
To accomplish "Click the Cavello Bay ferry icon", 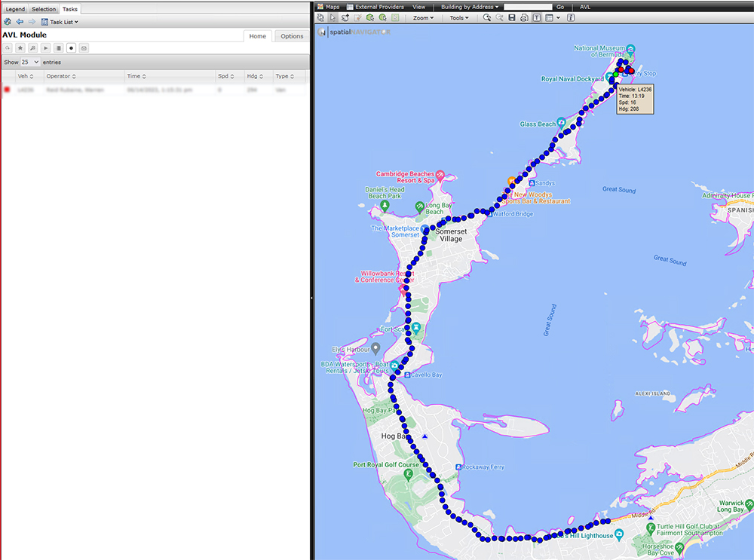I will [x=407, y=375].
